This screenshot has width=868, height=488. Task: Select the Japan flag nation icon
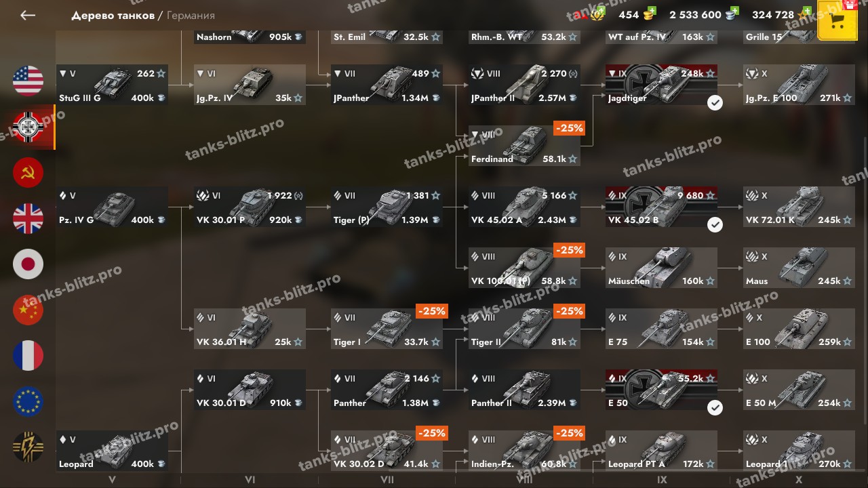click(x=28, y=264)
